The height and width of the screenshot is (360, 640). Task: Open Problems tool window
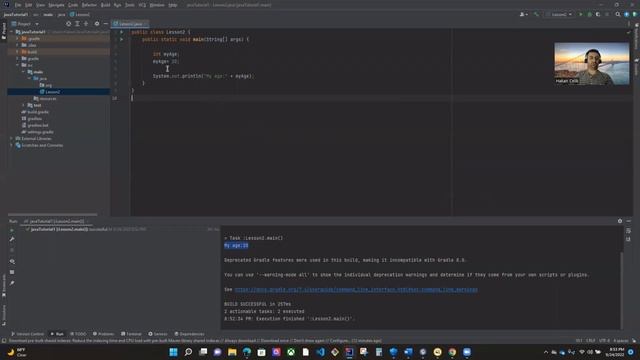click(103, 334)
